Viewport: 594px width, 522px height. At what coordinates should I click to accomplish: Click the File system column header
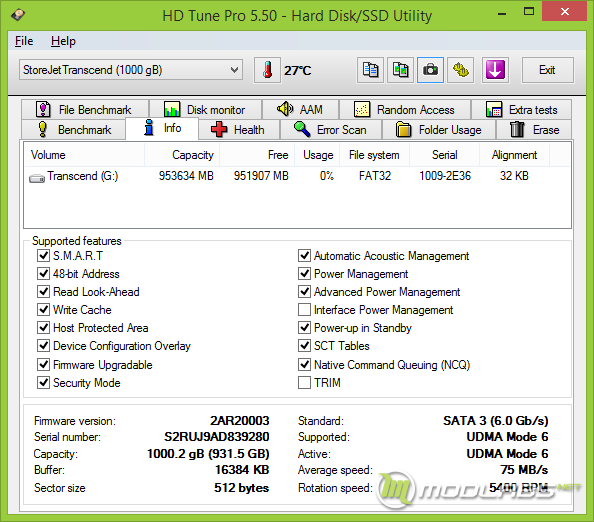pyautogui.click(x=374, y=155)
